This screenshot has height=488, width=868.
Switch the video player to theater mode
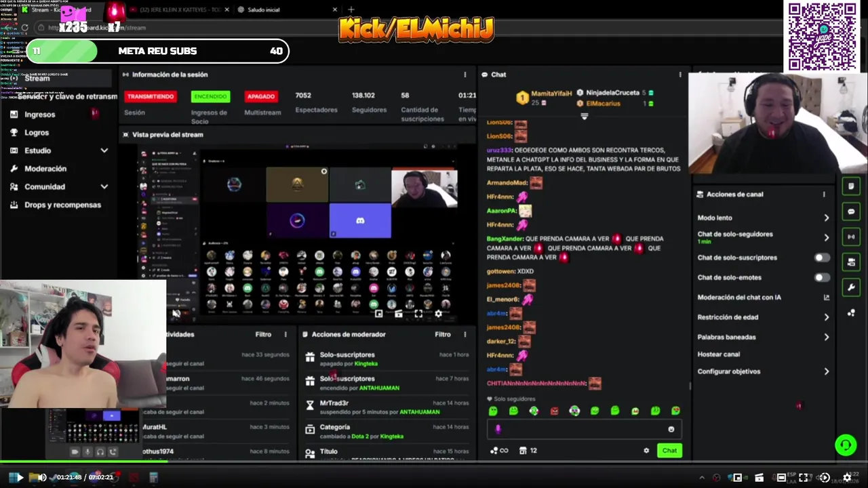[781, 477]
